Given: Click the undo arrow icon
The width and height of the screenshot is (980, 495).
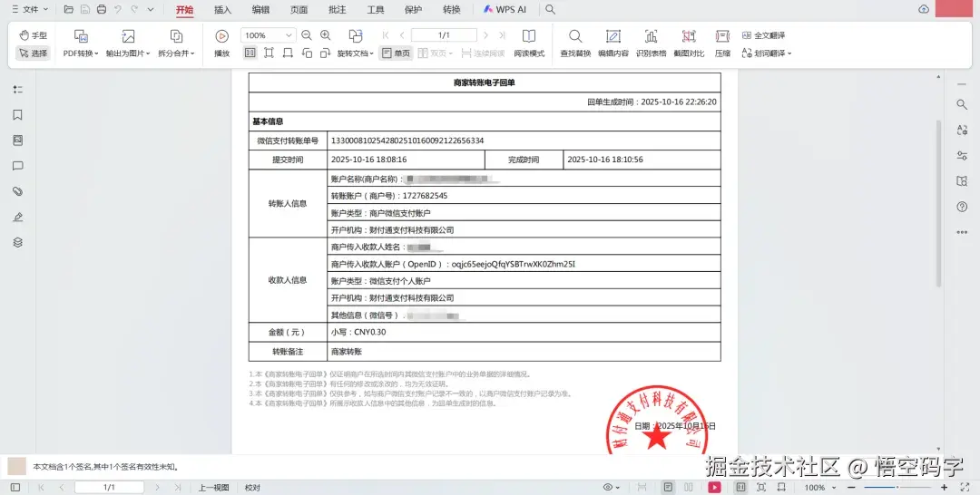Looking at the screenshot, I should tap(117, 9).
